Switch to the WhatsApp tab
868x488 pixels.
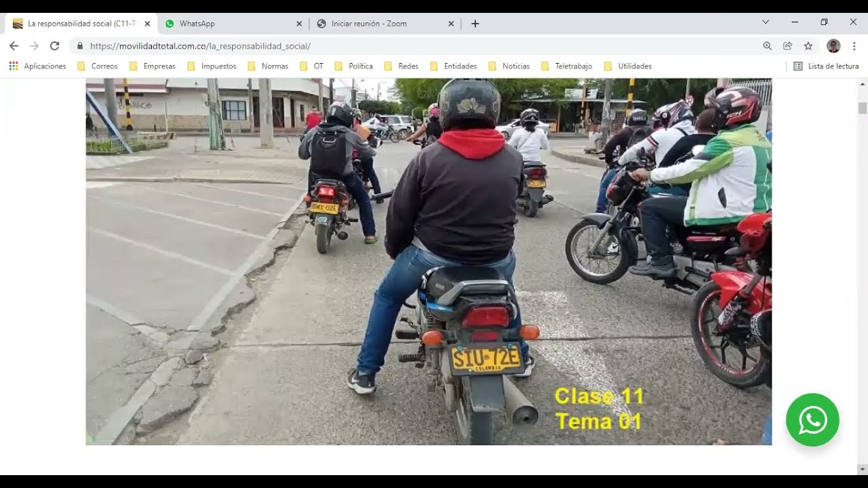click(x=233, y=24)
